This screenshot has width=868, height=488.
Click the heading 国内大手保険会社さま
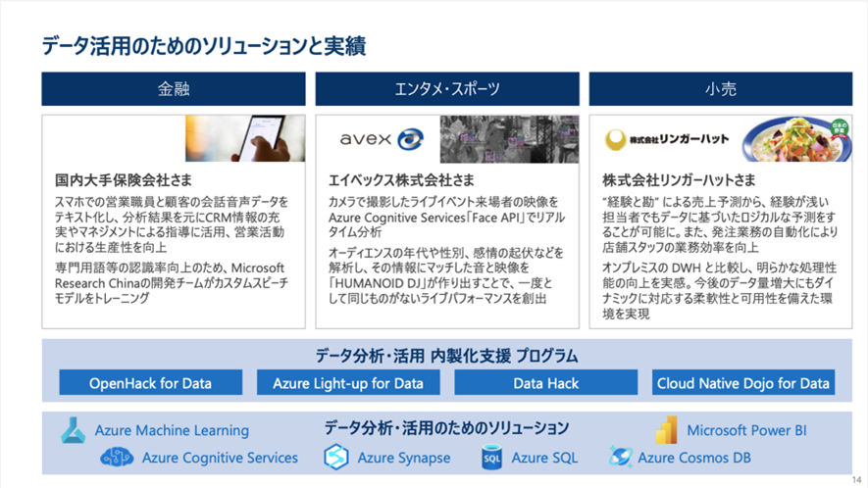124,180
